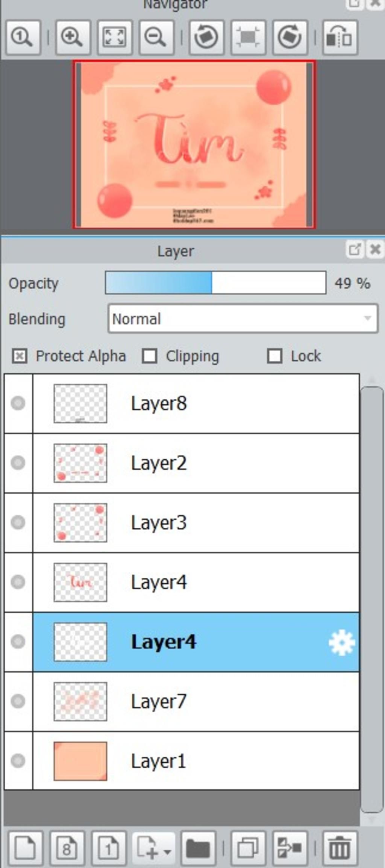The height and width of the screenshot is (868, 385).
Task: Select Layer7 in the layer list
Action: point(196,701)
